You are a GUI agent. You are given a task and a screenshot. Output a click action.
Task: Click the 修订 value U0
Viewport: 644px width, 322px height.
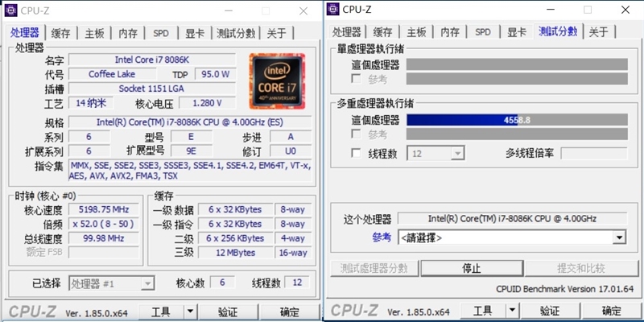[291, 151]
